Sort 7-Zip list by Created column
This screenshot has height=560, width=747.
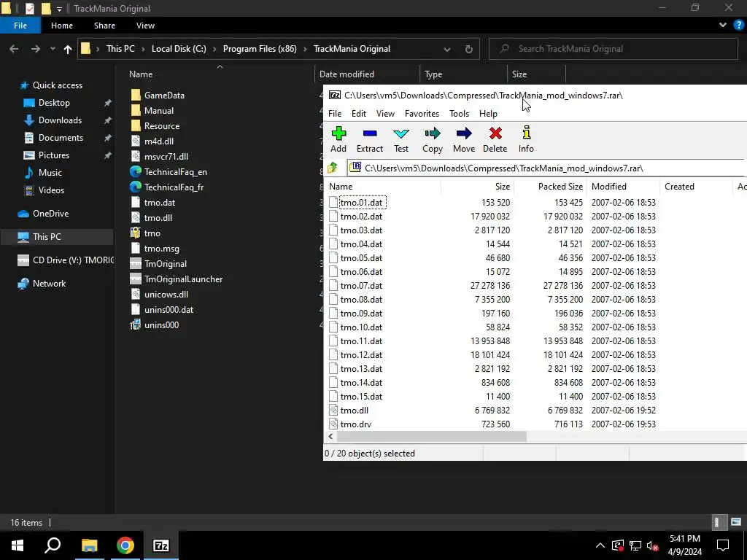[x=696, y=186]
